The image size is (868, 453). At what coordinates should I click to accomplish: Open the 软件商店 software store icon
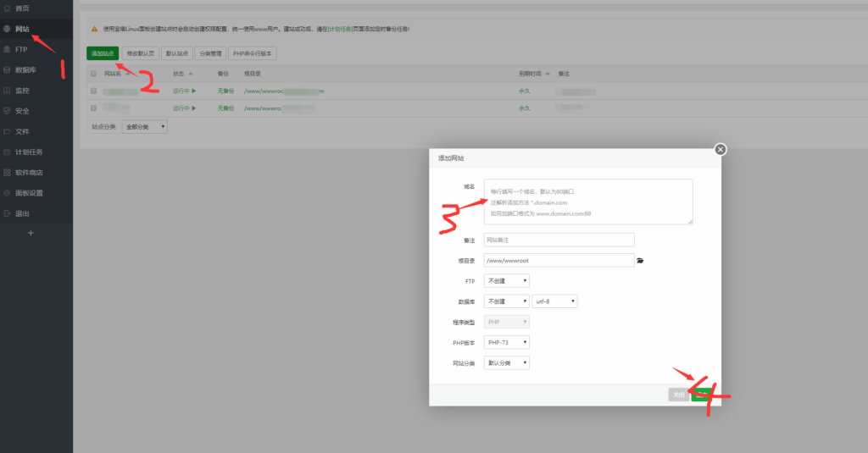pos(8,172)
